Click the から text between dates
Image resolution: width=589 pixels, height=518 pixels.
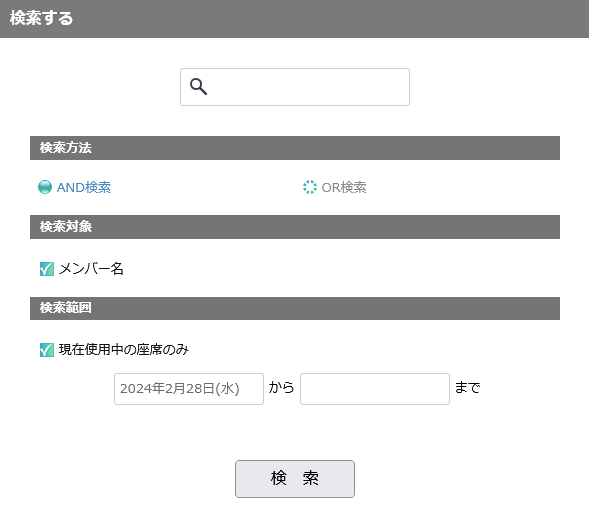point(281,387)
